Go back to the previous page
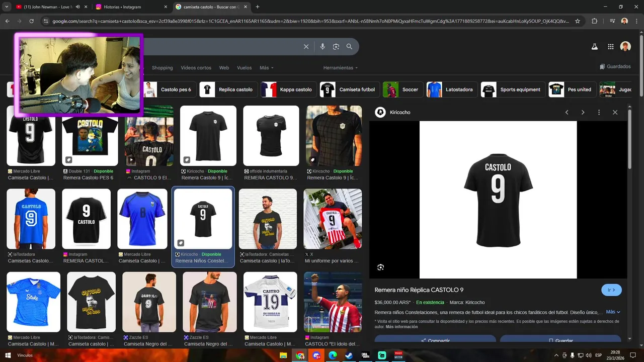Image resolution: width=644 pixels, height=362 pixels. (x=7, y=21)
